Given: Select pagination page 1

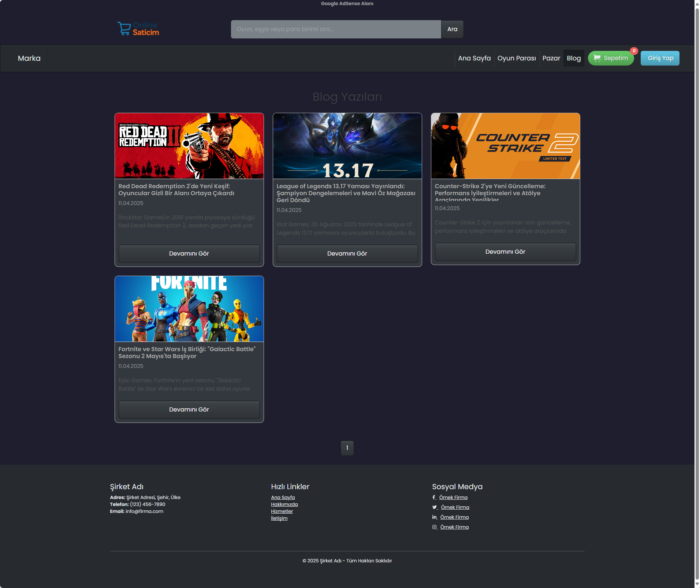Looking at the screenshot, I should point(347,448).
